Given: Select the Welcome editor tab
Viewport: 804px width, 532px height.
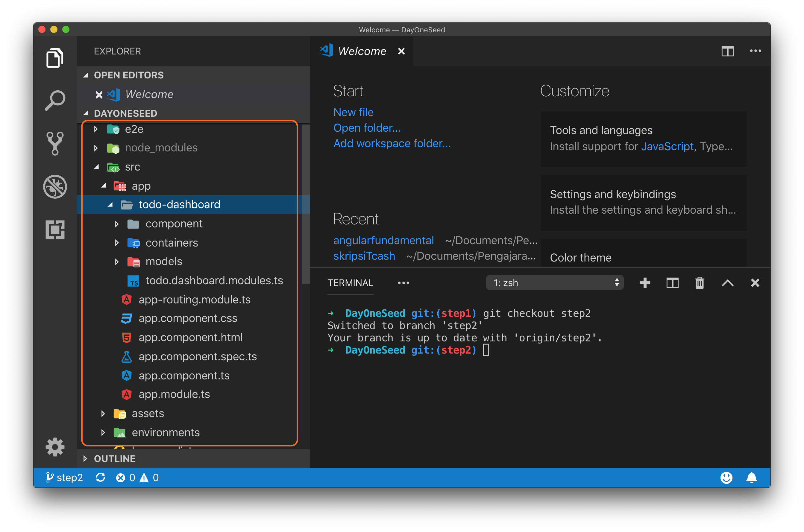Looking at the screenshot, I should point(362,51).
